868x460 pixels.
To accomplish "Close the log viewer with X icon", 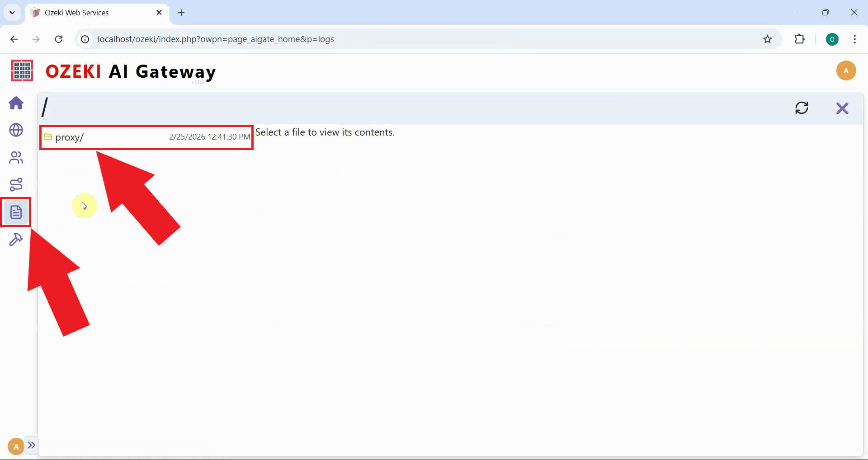I will pos(842,108).
